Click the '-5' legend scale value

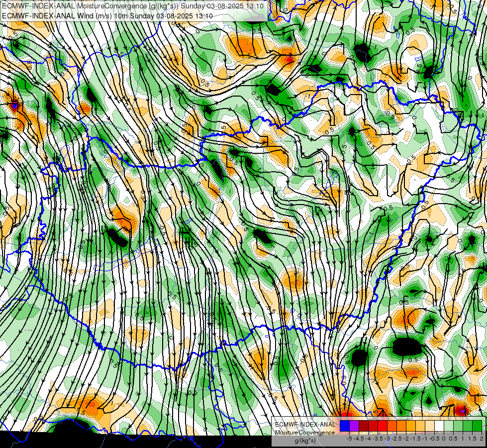[x=349, y=439]
